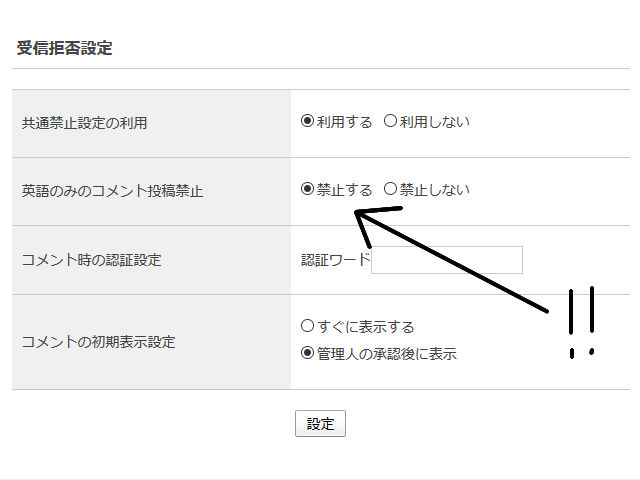This screenshot has height=480, width=640.
Task: Click the コメントの初期表示設定 row label
Action: click(98, 341)
